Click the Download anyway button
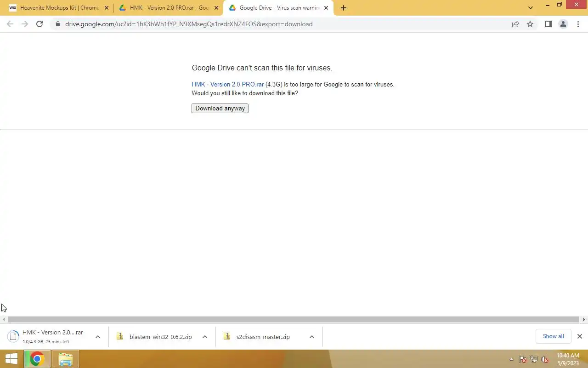This screenshot has width=588, height=368. (220, 109)
